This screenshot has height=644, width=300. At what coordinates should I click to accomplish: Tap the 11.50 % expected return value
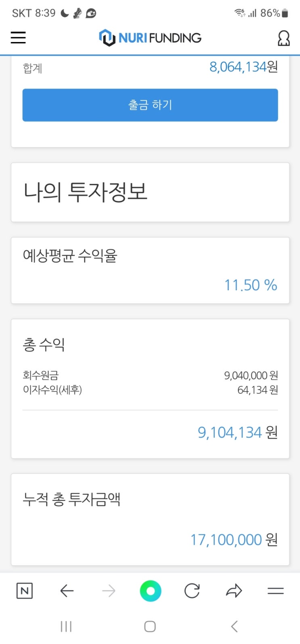(250, 285)
